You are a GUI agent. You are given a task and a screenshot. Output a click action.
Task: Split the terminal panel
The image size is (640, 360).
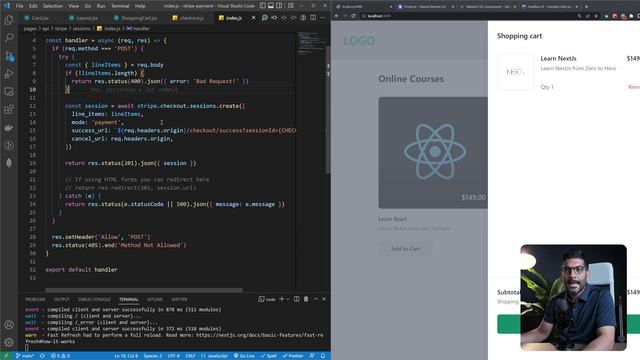(x=297, y=299)
